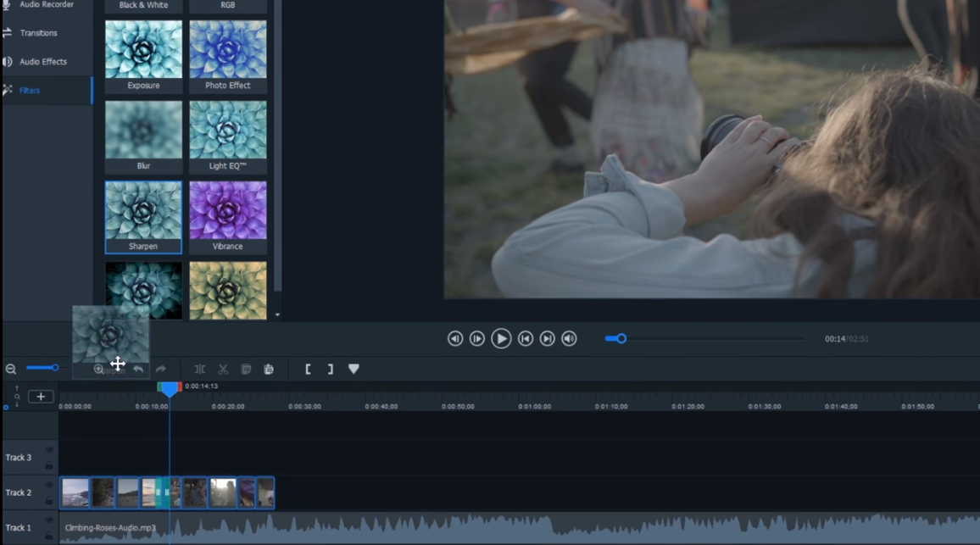
Task: Click the redo arrow icon
Action: [x=161, y=370]
